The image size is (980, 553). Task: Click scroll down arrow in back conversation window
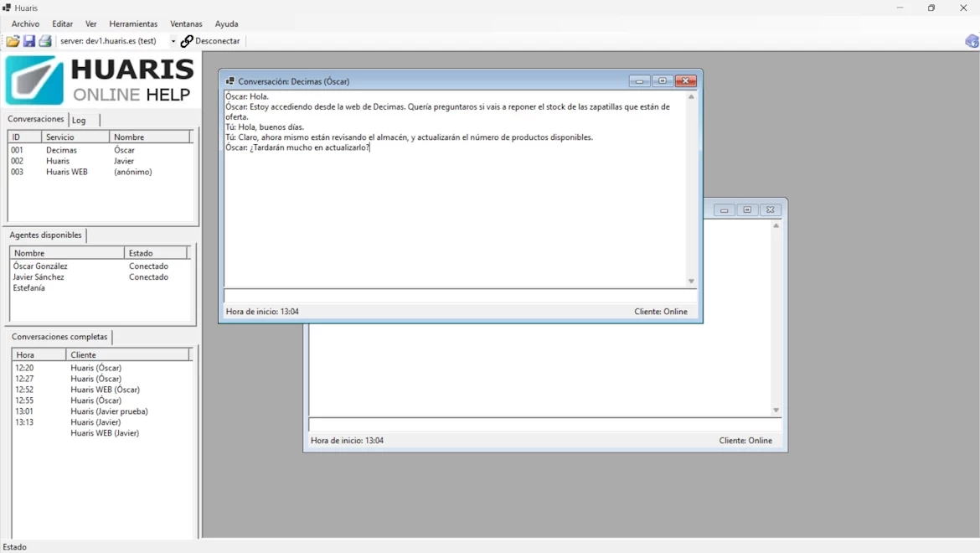(776, 410)
